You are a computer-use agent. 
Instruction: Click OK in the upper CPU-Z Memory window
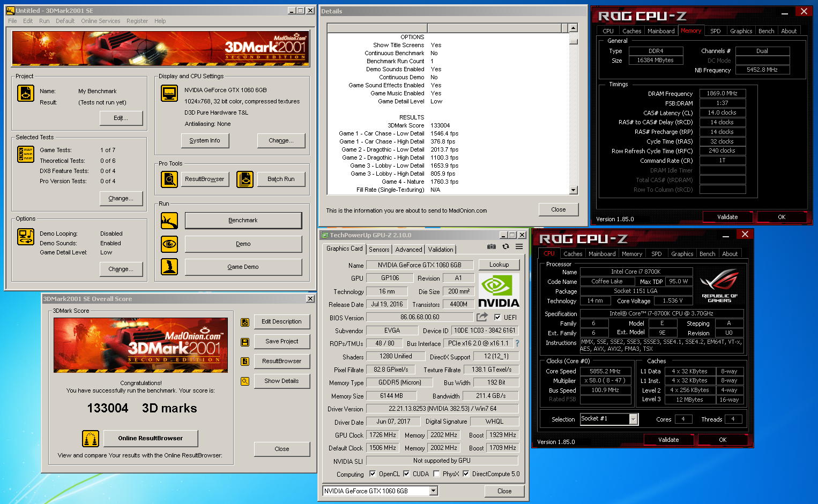click(782, 217)
